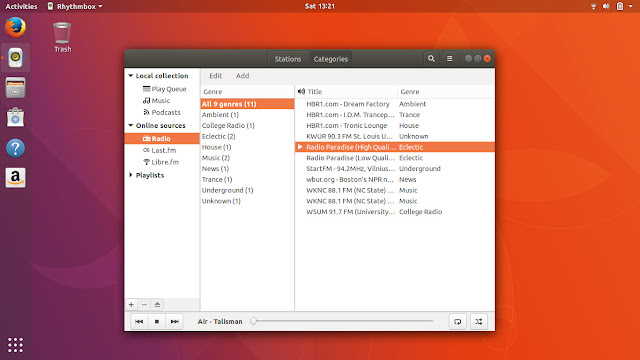Filter by College Radio (1) genre

click(x=247, y=126)
